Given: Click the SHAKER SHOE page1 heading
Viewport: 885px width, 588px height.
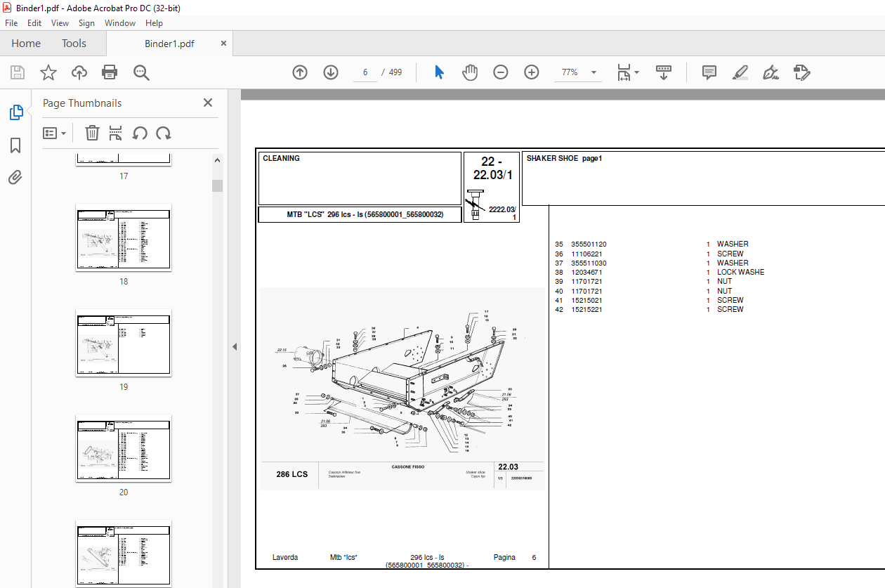Looking at the screenshot, I should tap(564, 158).
